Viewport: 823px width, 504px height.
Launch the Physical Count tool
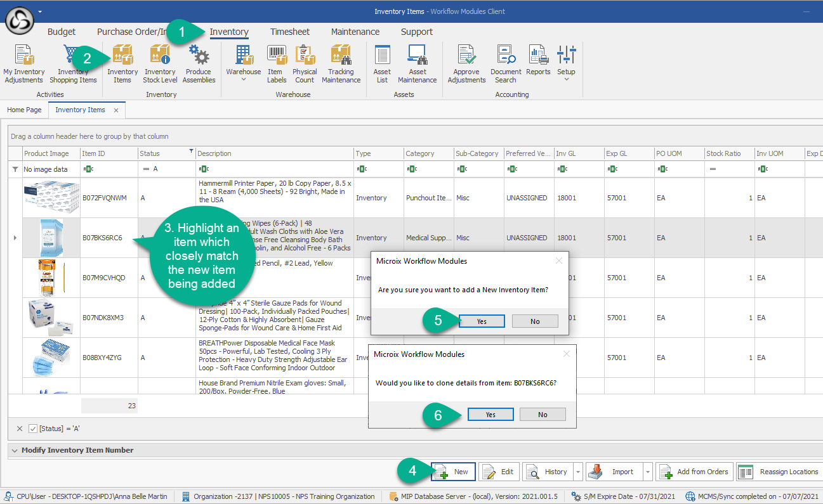click(x=305, y=65)
